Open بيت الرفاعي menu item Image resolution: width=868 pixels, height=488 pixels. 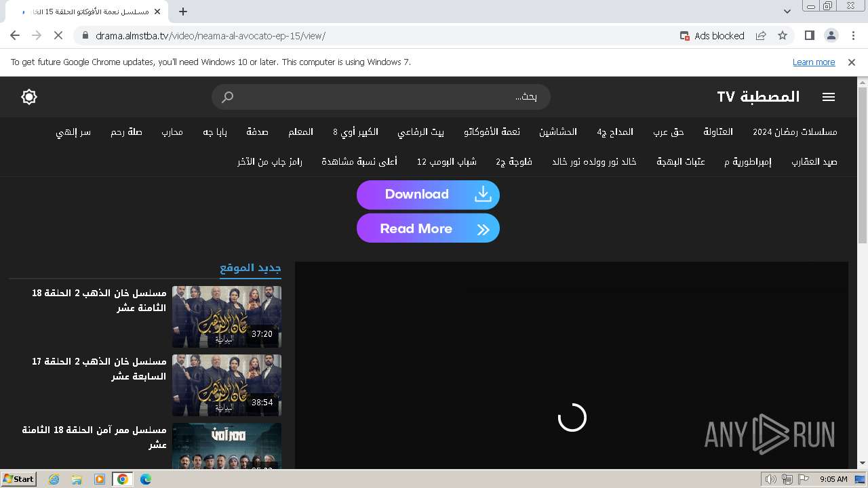tap(421, 132)
